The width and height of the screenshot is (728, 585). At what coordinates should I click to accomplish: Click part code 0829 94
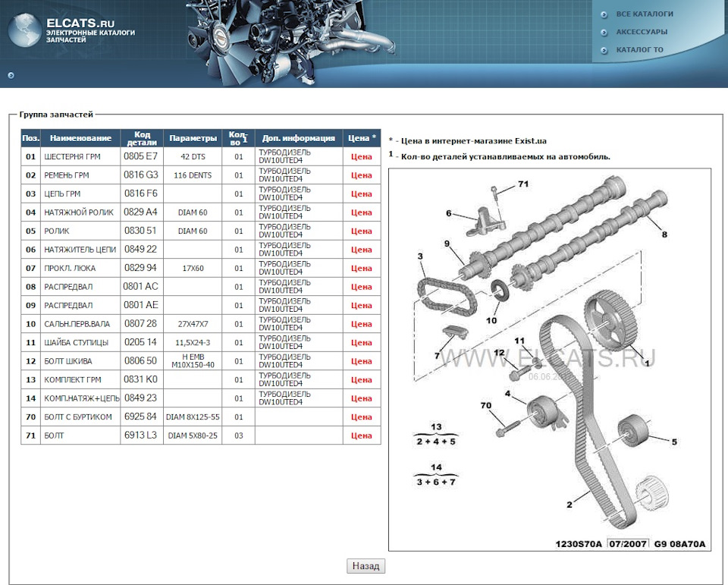(141, 268)
